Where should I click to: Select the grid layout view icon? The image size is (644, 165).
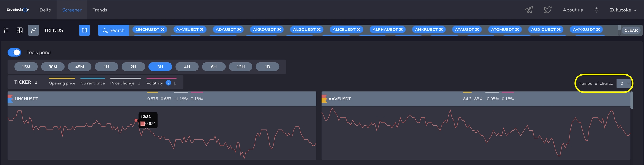click(20, 30)
